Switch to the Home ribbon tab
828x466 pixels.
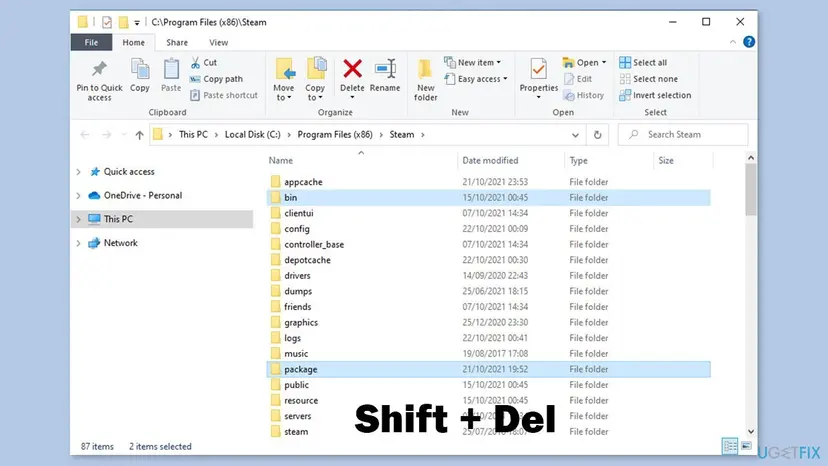[134, 42]
